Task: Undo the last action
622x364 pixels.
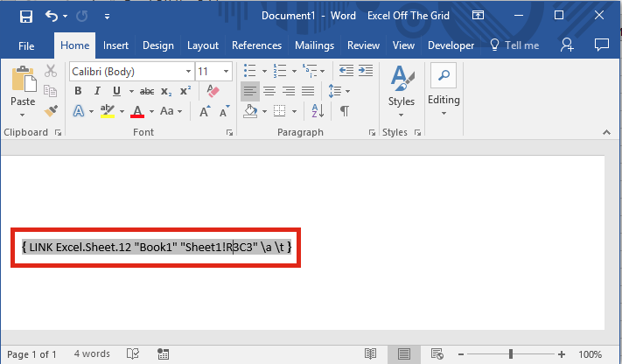Action: [51, 16]
